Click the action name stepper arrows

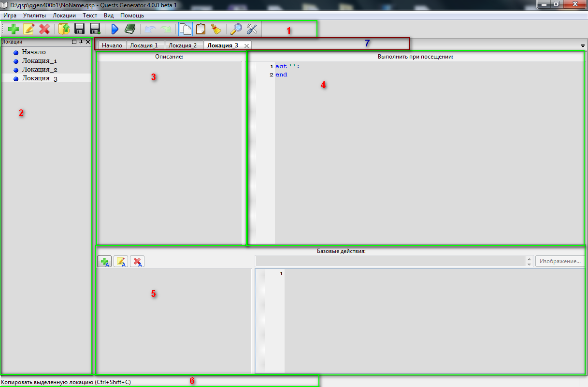(x=529, y=261)
